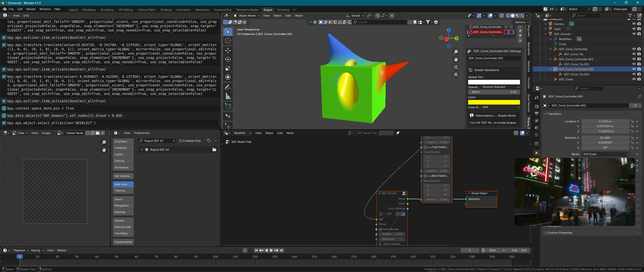Image resolution: width=644 pixels, height=272 pixels.
Task: Open the Soft color blend dropdown
Action: tap(501, 107)
